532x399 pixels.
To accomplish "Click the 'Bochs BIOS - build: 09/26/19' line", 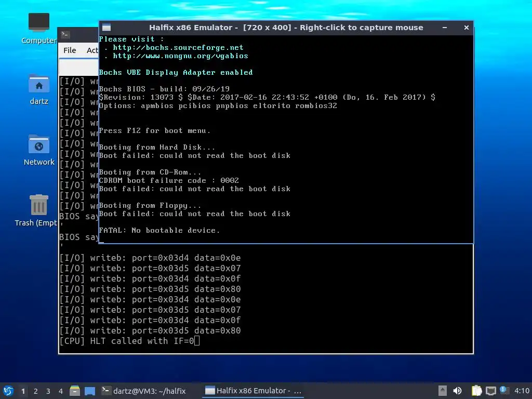I will click(164, 89).
